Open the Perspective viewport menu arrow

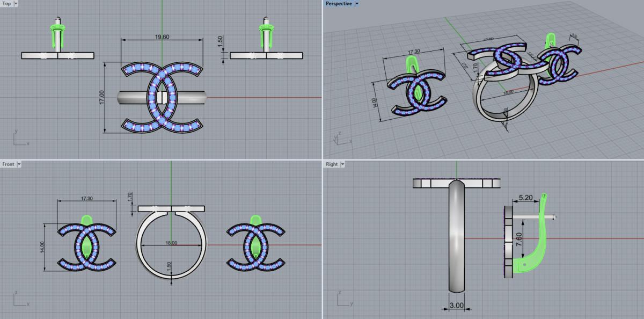pos(357,4)
